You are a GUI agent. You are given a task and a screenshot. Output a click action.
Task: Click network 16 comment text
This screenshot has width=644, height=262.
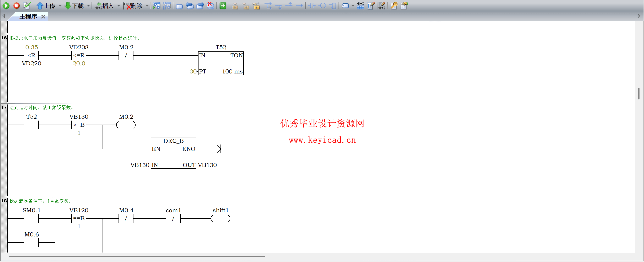point(75,38)
